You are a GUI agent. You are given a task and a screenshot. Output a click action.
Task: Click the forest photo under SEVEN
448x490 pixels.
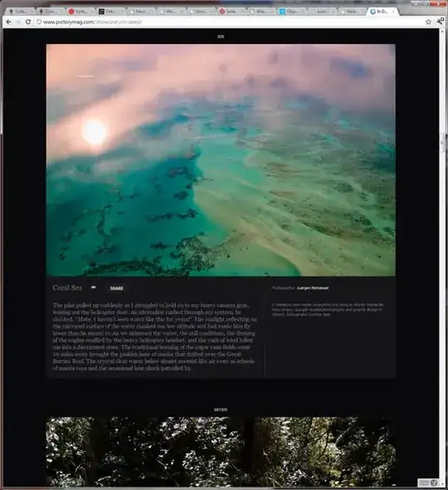point(221,452)
